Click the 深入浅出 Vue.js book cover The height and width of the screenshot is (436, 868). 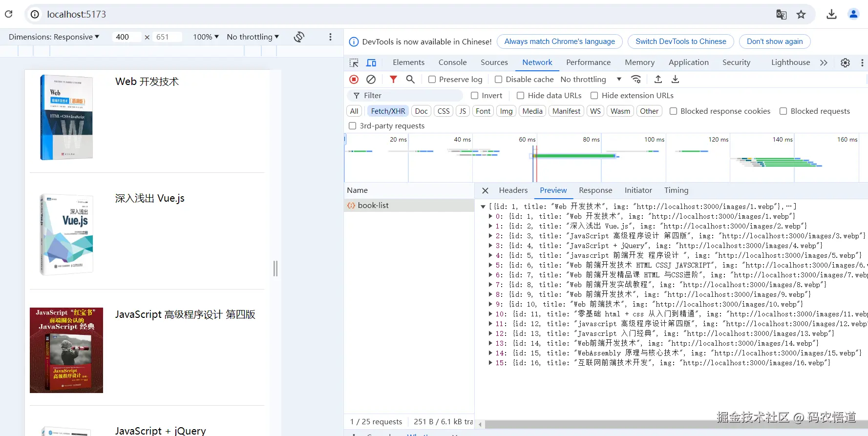(66, 234)
